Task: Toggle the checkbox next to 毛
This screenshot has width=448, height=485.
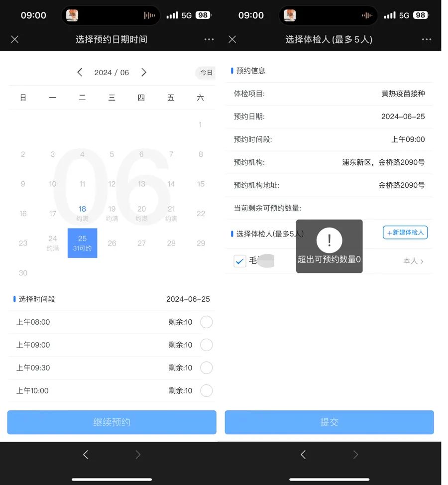Action: [x=239, y=261]
